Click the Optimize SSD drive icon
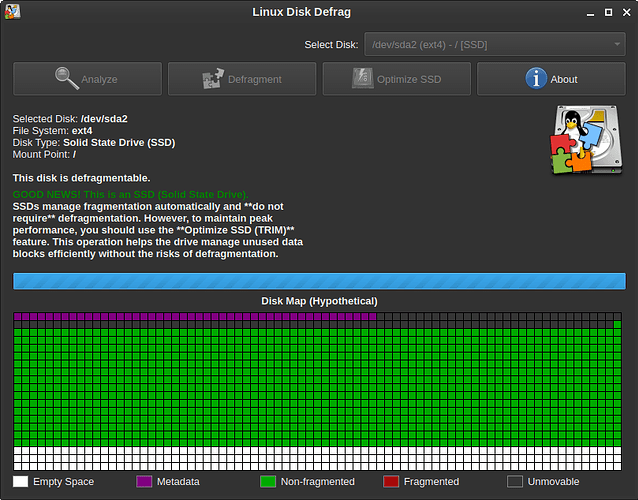The image size is (638, 500). coord(363,79)
